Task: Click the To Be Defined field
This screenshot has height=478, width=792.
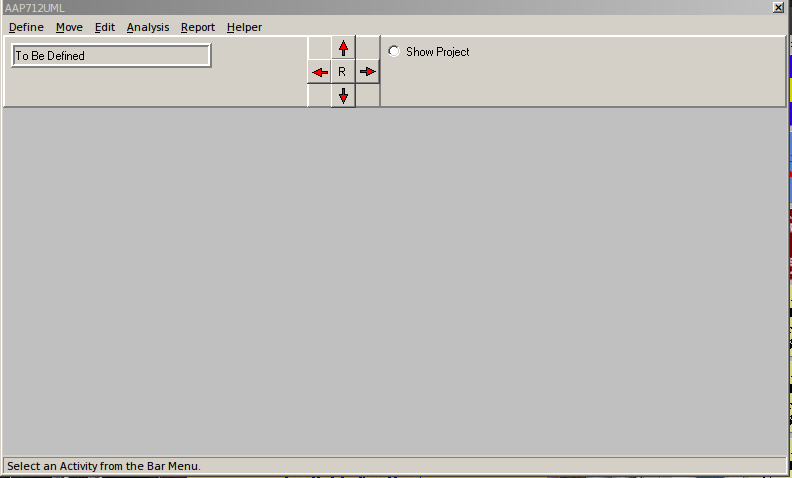Action: click(x=111, y=56)
